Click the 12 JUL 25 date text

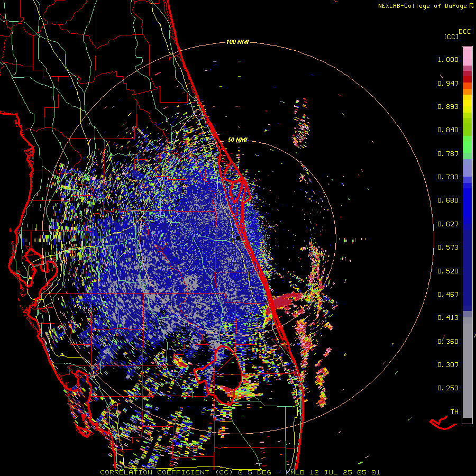pyautogui.click(x=331, y=472)
